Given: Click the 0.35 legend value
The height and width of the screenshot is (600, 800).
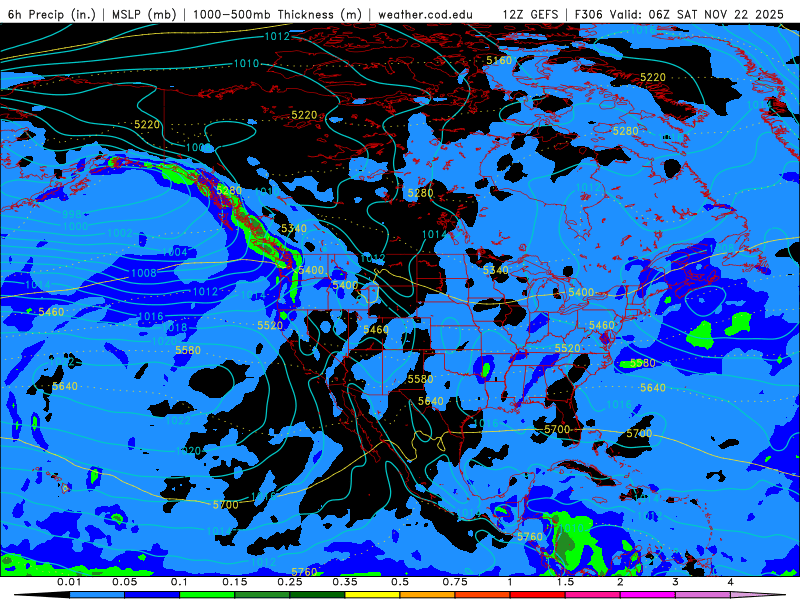Looking at the screenshot, I should [345, 582].
